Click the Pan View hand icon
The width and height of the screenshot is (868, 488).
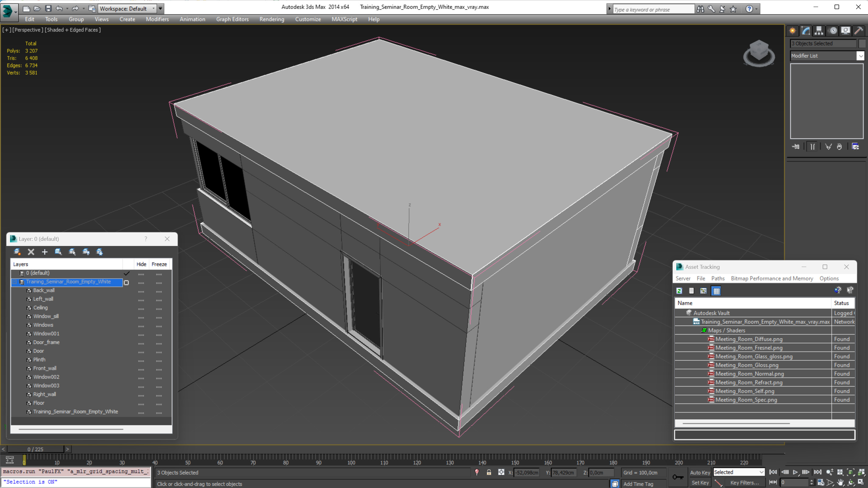[x=841, y=482]
